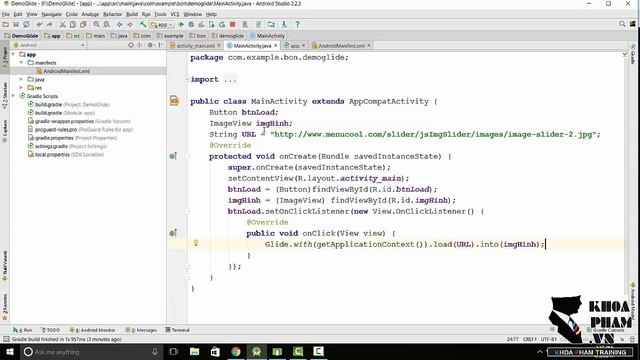The image size is (640, 360).
Task: Click the Replace toolbar icon
Action: coord(107,25)
